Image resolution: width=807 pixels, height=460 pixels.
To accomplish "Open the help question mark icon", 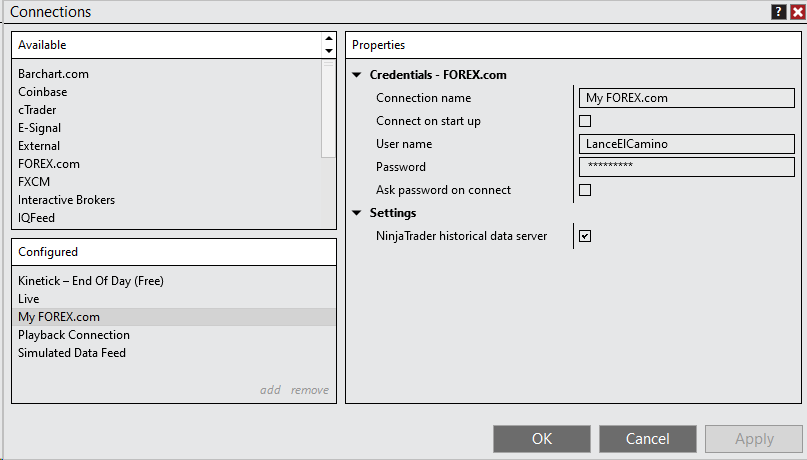I will 778,12.
